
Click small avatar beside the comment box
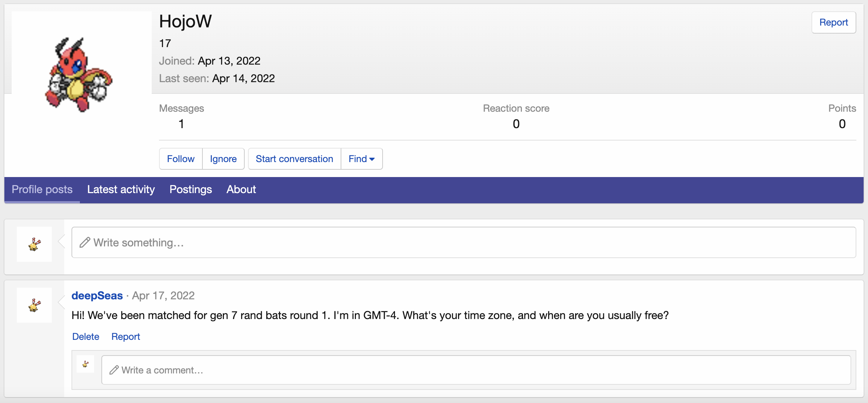tap(85, 364)
